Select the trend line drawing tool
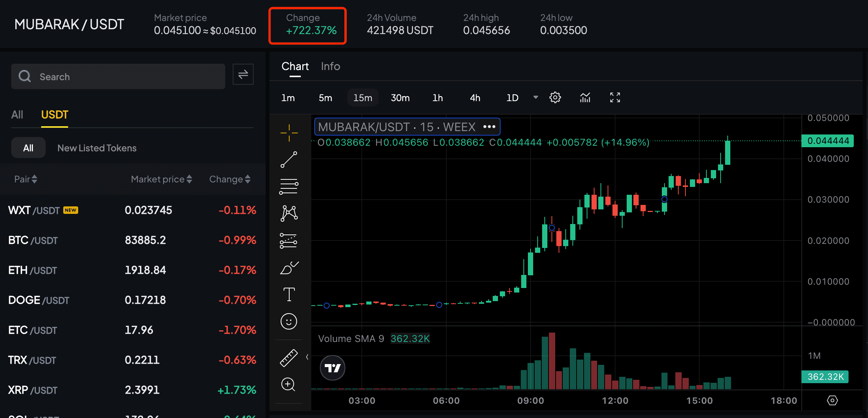This screenshot has height=418, width=868. click(x=288, y=160)
